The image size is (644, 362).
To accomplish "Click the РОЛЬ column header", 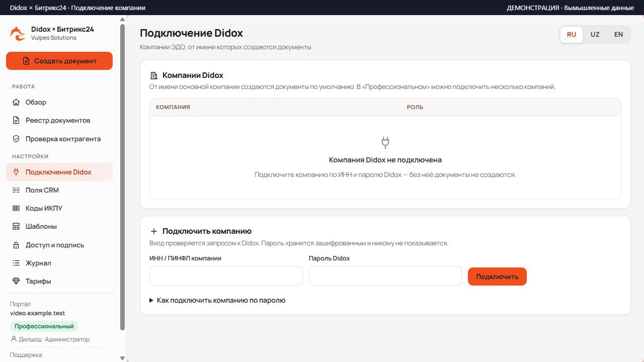I will point(415,107).
